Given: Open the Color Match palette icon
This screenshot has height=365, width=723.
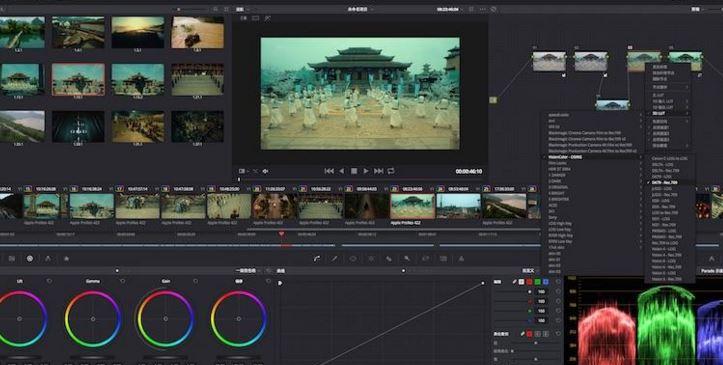Looking at the screenshot, I should (x=12, y=259).
